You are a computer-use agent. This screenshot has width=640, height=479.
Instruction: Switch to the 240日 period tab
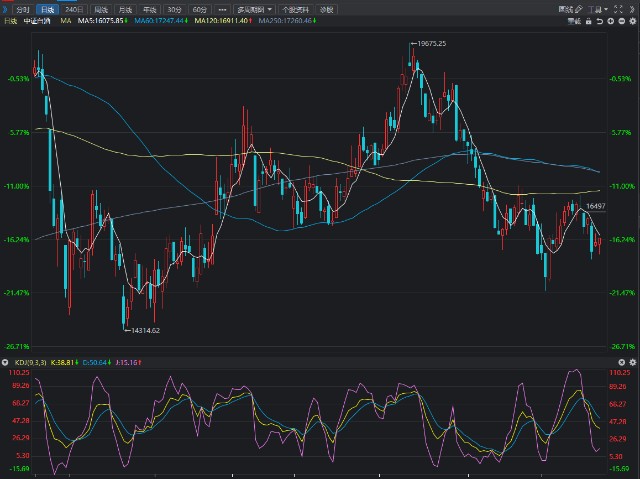click(74, 9)
